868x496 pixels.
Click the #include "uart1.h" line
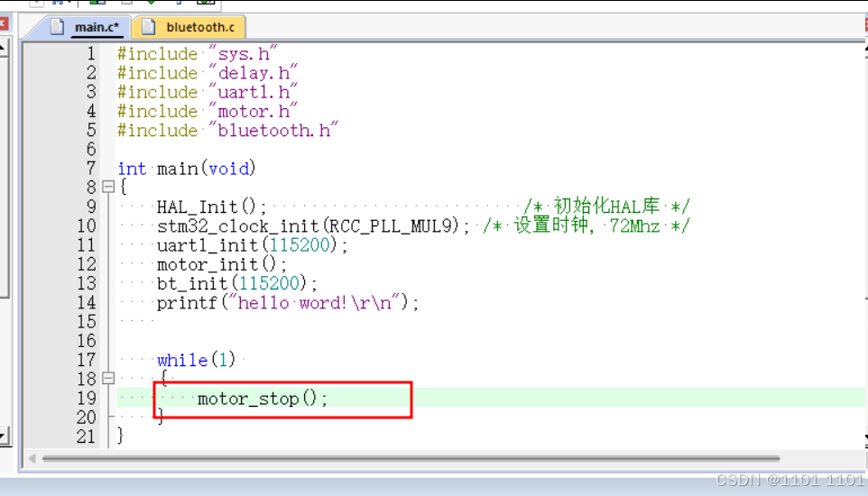tap(208, 92)
